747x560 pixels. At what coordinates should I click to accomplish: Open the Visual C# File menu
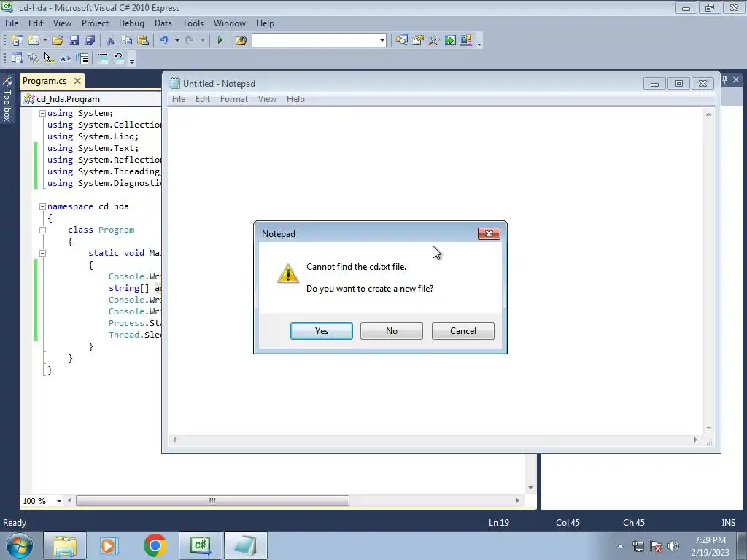(x=12, y=23)
